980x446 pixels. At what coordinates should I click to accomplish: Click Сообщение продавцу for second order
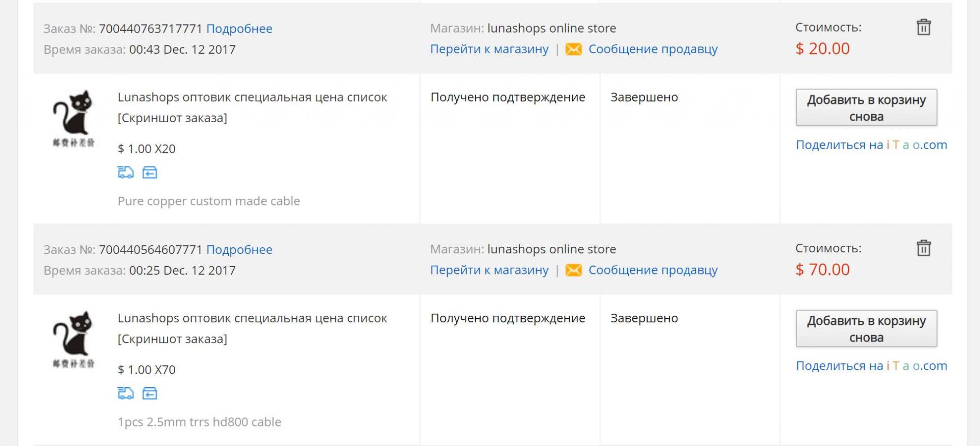[653, 270]
